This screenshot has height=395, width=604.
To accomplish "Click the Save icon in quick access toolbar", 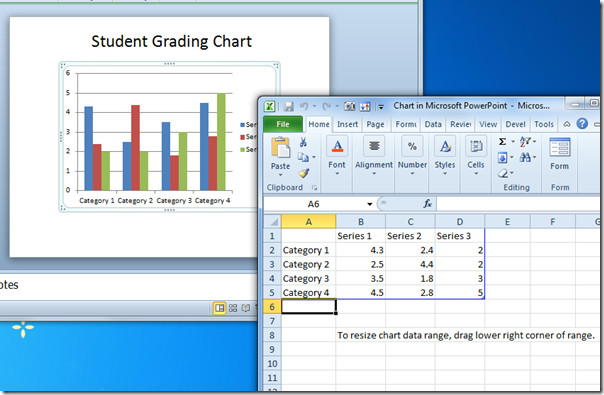I will (289, 106).
